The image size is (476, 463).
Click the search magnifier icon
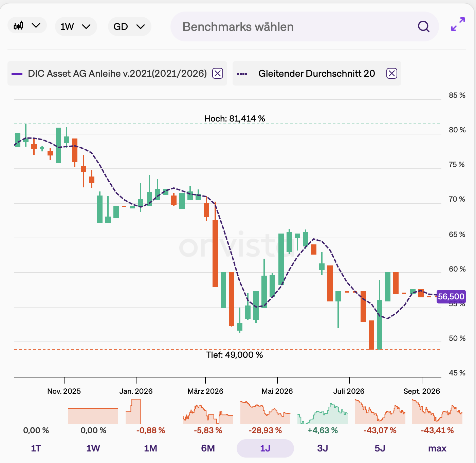pyautogui.click(x=423, y=26)
